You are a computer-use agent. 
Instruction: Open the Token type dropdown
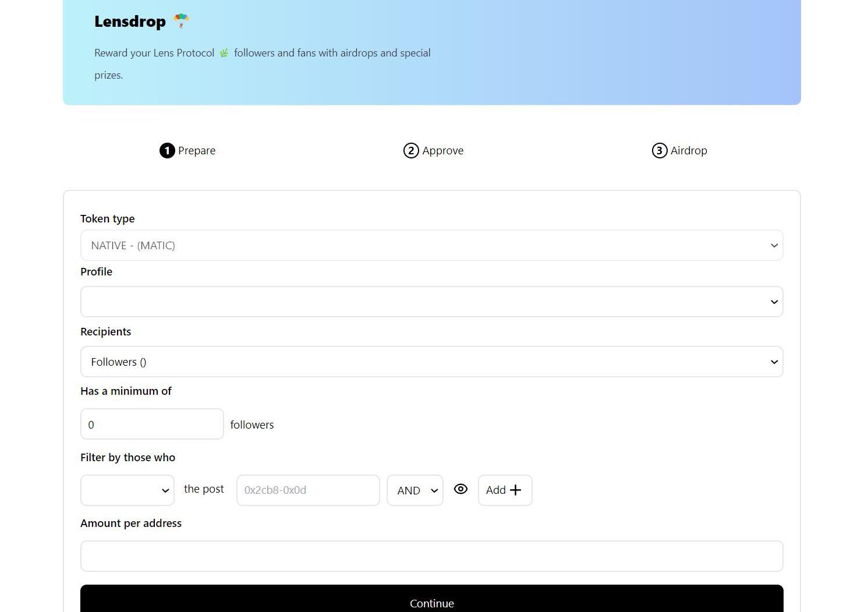click(x=431, y=245)
